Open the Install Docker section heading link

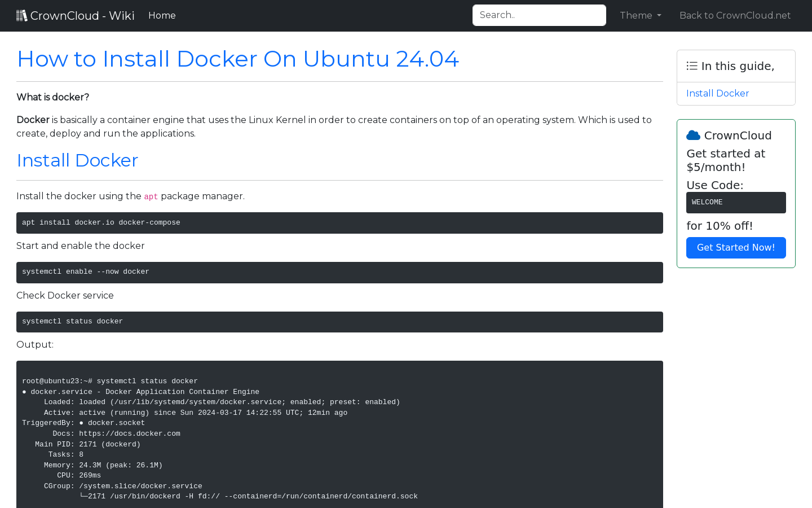pos(77,160)
